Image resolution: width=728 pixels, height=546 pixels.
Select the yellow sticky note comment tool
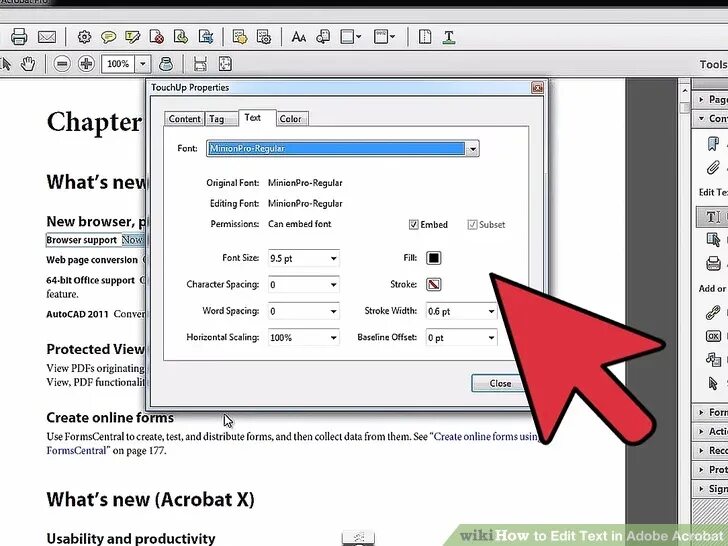tap(108, 37)
